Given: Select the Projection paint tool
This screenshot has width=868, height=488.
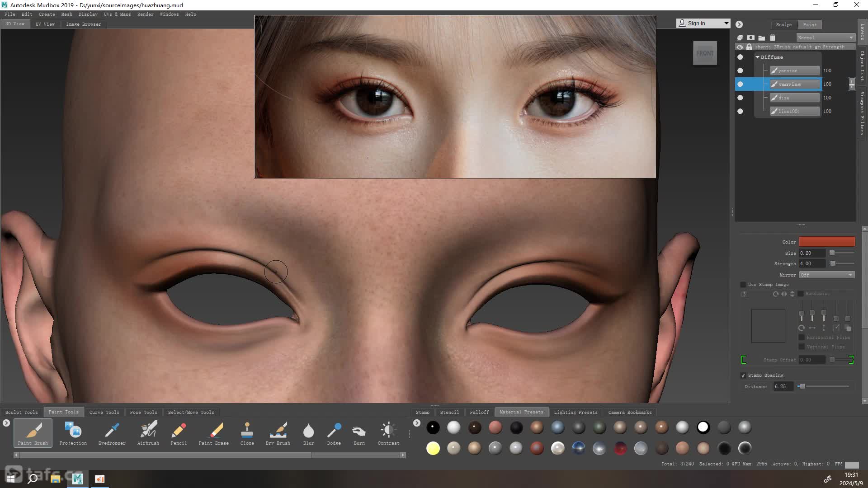Looking at the screenshot, I should pyautogui.click(x=73, y=433).
